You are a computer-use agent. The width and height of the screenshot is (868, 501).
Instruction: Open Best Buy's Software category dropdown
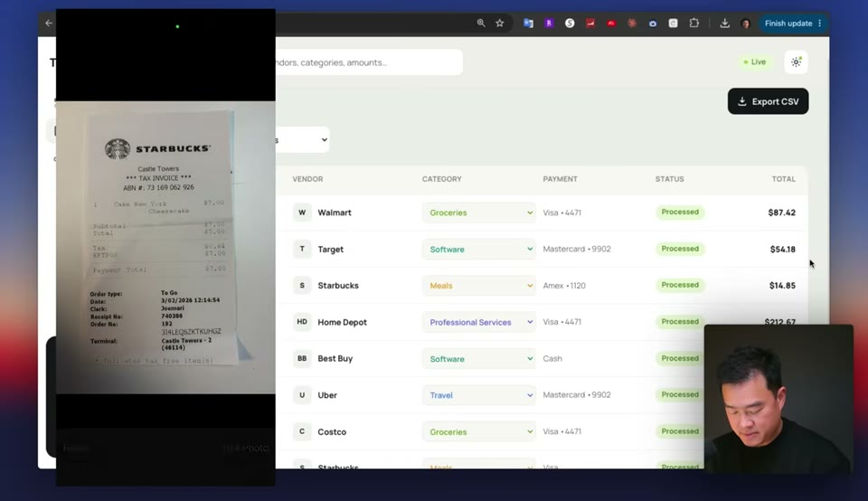[479, 359]
